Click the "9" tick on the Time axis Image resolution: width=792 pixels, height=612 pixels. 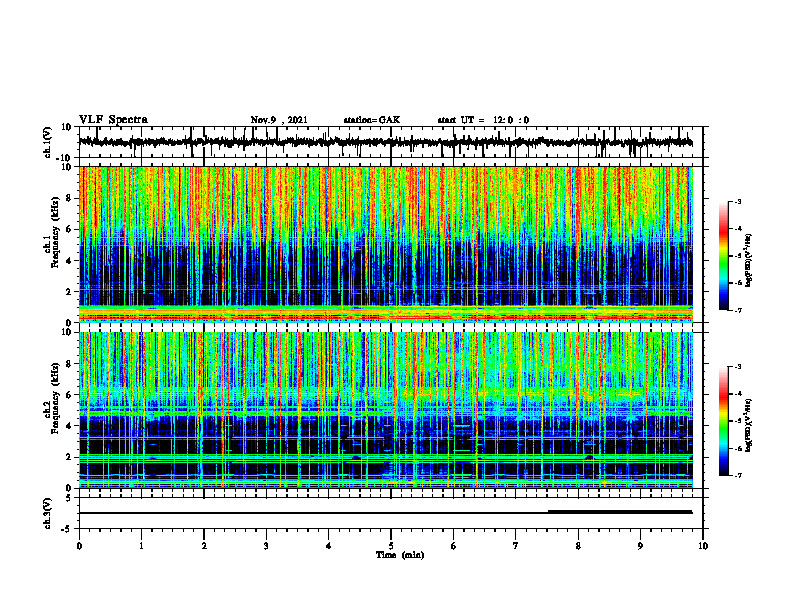pyautogui.click(x=640, y=546)
